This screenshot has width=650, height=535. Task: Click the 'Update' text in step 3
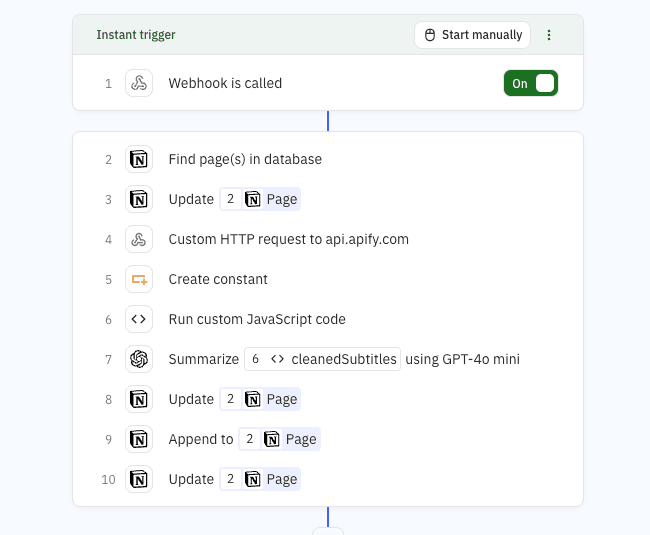point(191,199)
